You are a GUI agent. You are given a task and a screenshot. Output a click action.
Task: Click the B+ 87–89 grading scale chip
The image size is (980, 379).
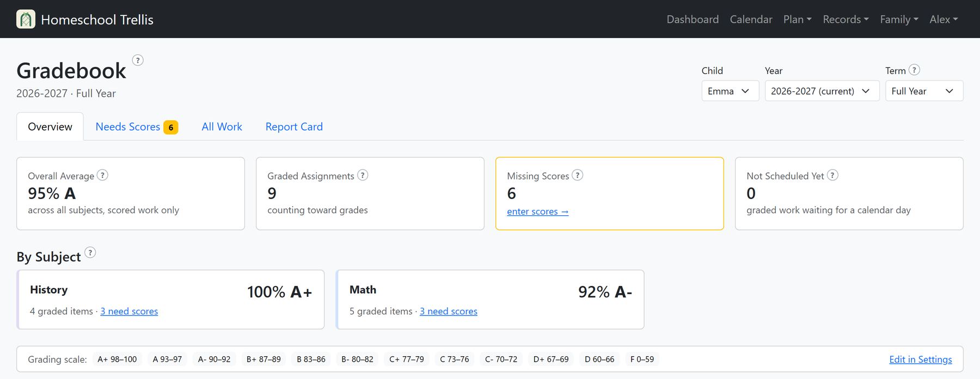point(264,359)
